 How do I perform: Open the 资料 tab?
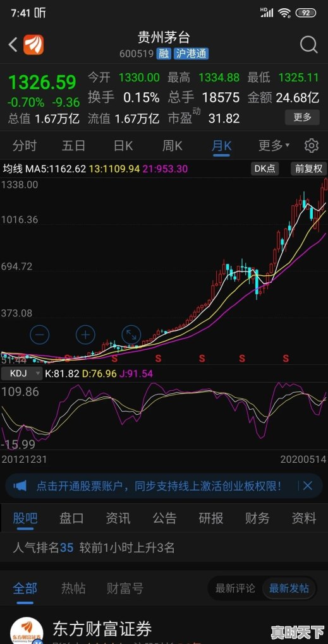[304, 518]
